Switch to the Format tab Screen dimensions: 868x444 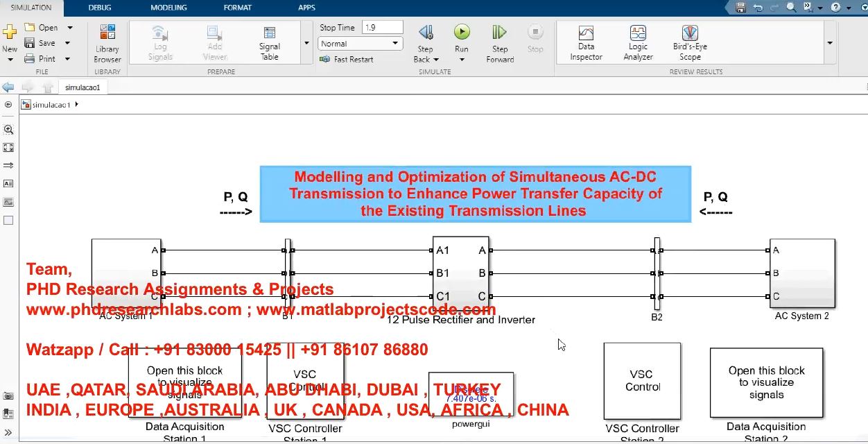238,8
